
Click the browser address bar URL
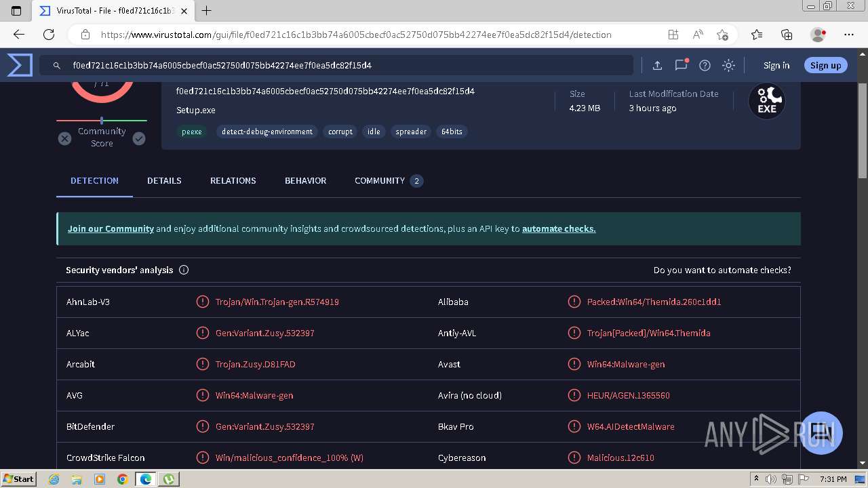pos(356,35)
